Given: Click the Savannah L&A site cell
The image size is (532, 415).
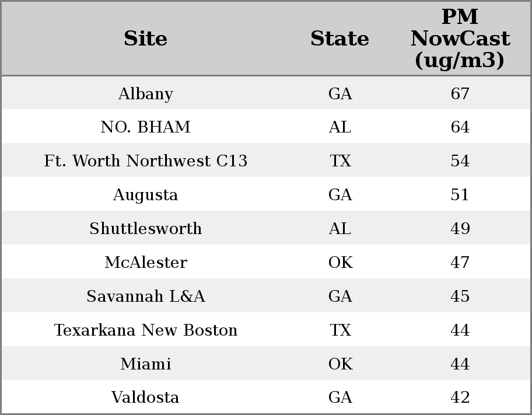Looking at the screenshot, I should click(145, 297).
